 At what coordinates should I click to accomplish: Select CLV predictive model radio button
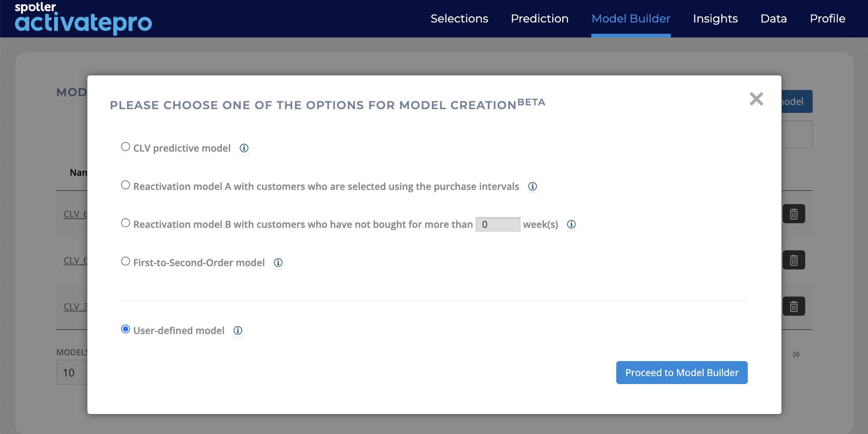tap(126, 147)
